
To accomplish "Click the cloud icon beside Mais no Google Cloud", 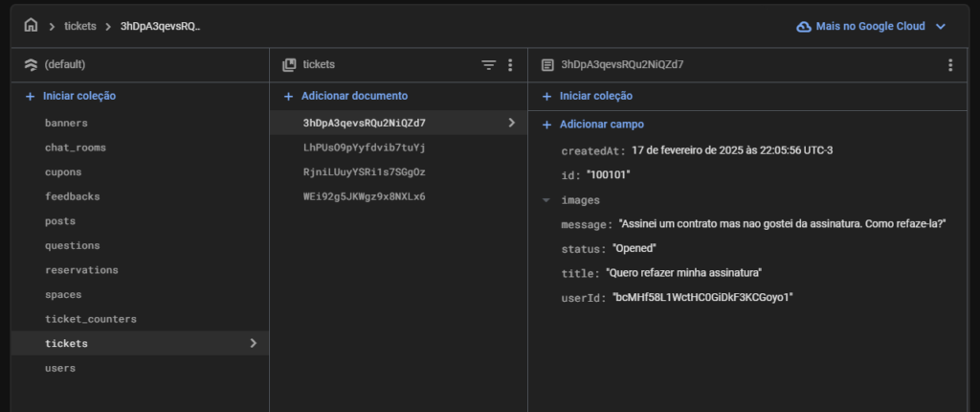I will (803, 27).
